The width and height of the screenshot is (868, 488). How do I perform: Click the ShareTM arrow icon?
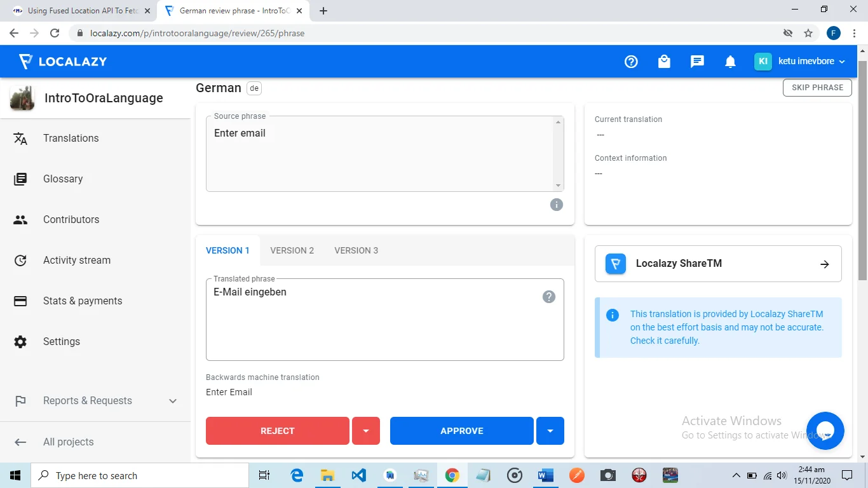tap(824, 264)
